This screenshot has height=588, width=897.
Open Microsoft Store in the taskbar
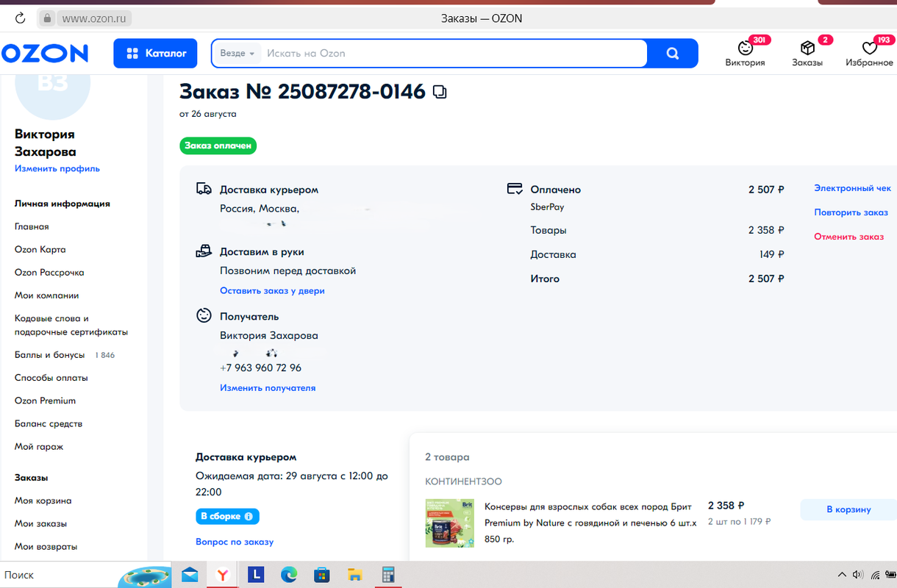click(321, 575)
